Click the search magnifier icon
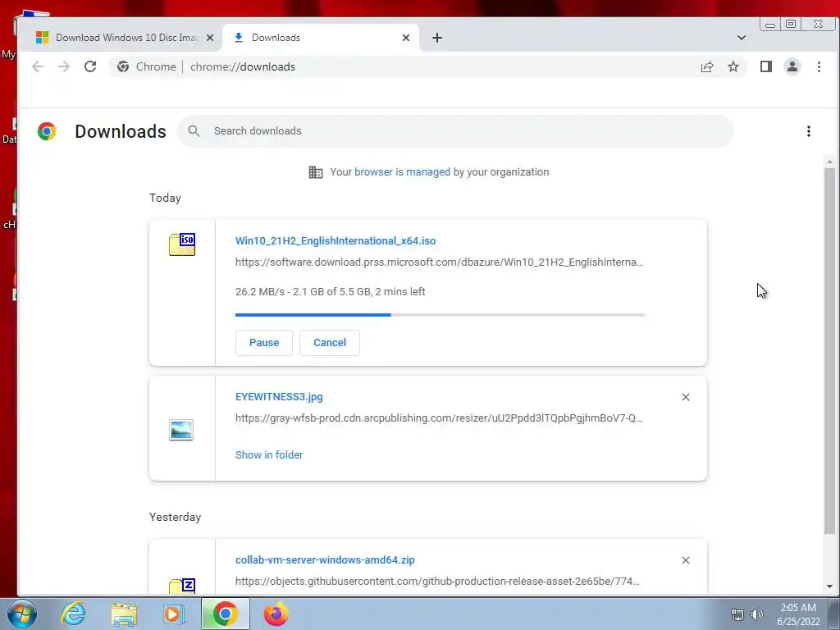 [x=194, y=131]
